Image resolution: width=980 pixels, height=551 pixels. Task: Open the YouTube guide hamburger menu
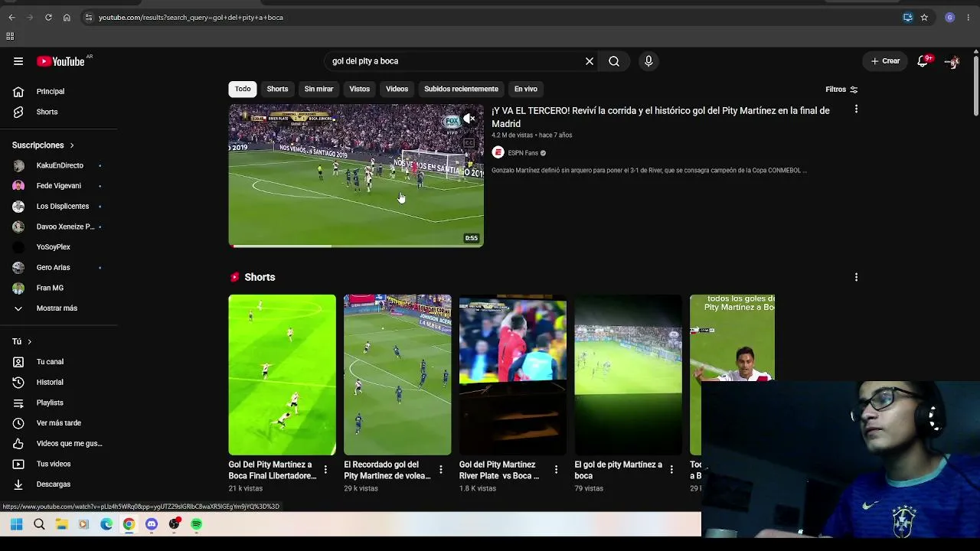point(18,61)
